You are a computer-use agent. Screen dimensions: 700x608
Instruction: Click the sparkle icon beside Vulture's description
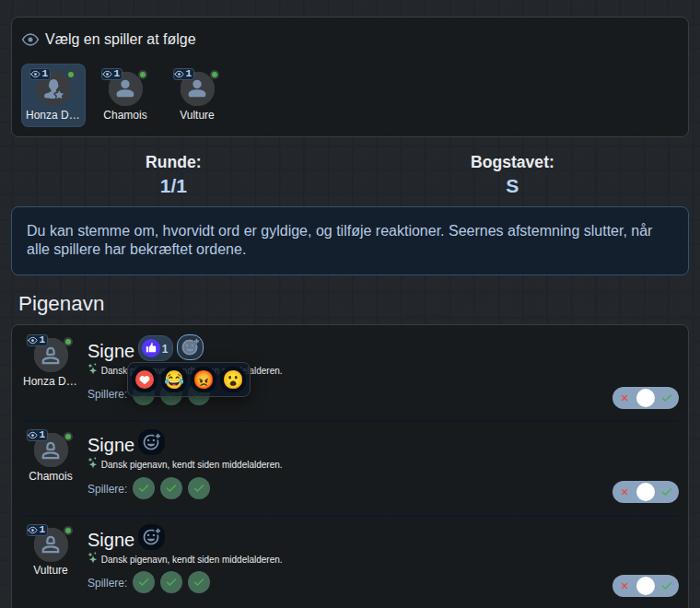(92, 557)
